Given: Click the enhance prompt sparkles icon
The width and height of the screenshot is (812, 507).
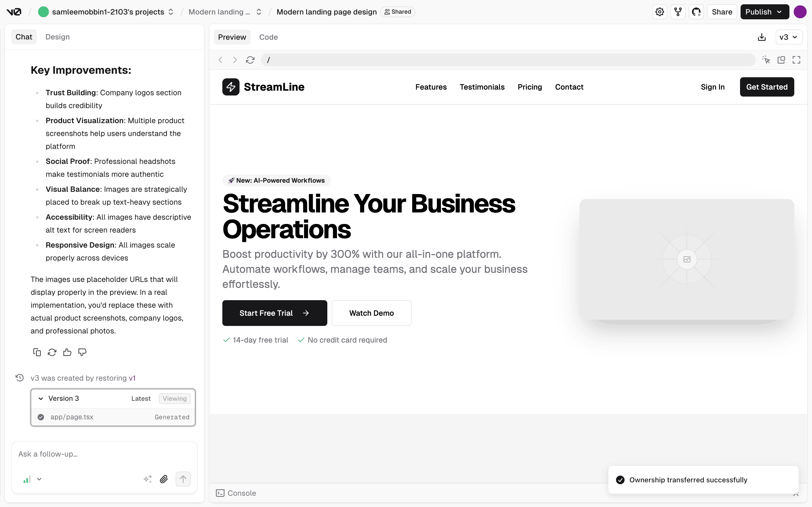Looking at the screenshot, I should [148, 479].
